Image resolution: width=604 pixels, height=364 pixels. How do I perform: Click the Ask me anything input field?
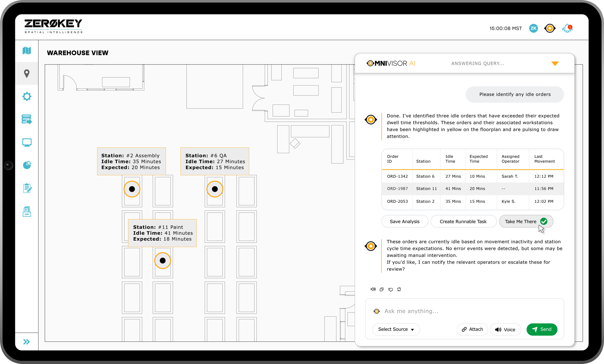point(464,311)
